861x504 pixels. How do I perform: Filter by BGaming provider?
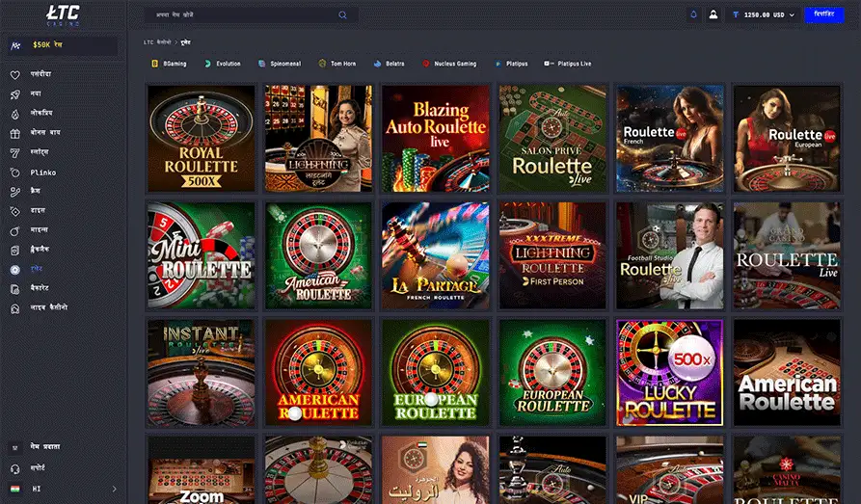169,64
